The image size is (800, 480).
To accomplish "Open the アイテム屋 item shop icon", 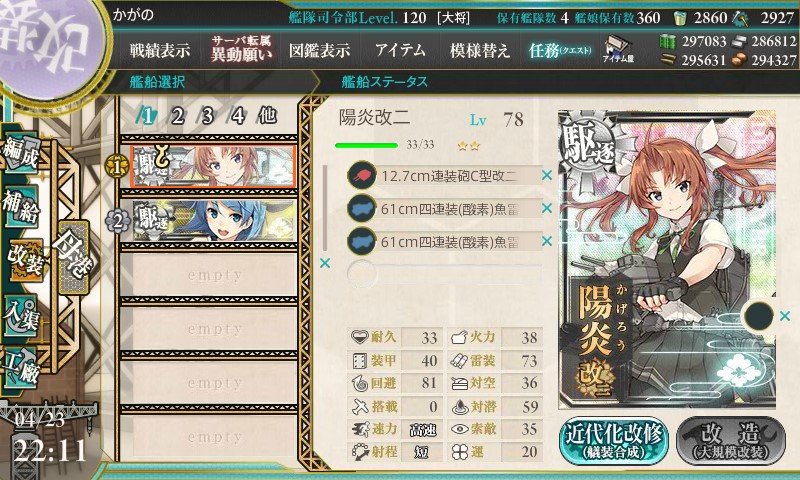I will tap(618, 49).
